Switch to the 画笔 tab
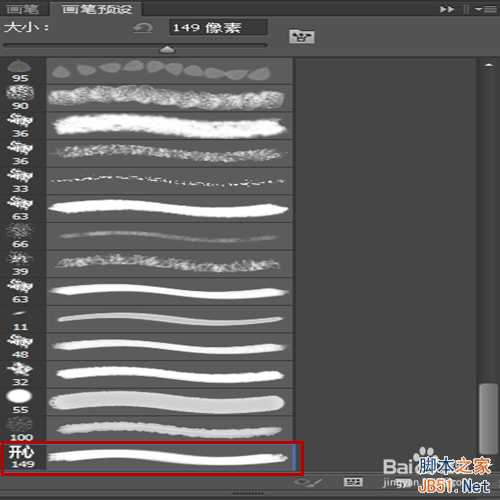Viewport: 500px width, 500px height. point(23,8)
